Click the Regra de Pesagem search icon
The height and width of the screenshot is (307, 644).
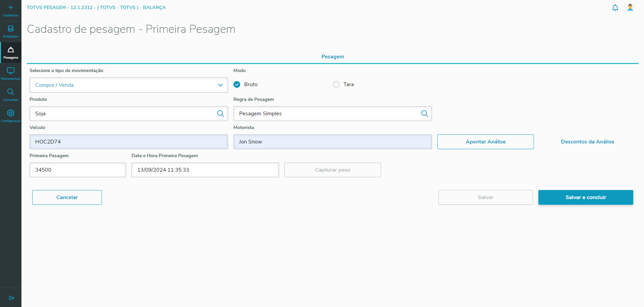pos(425,114)
